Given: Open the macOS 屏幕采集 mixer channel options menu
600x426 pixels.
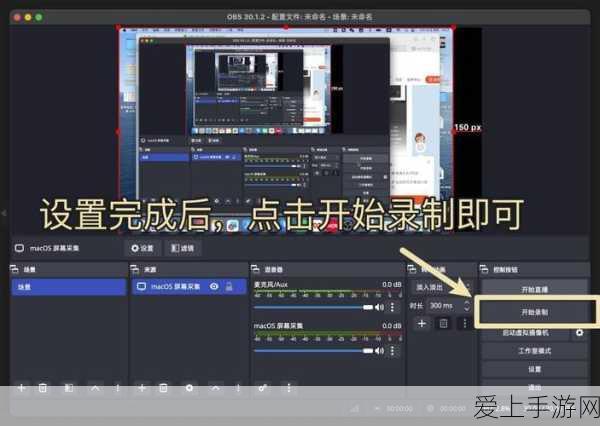Looking at the screenshot, I should pyautogui.click(x=392, y=351).
